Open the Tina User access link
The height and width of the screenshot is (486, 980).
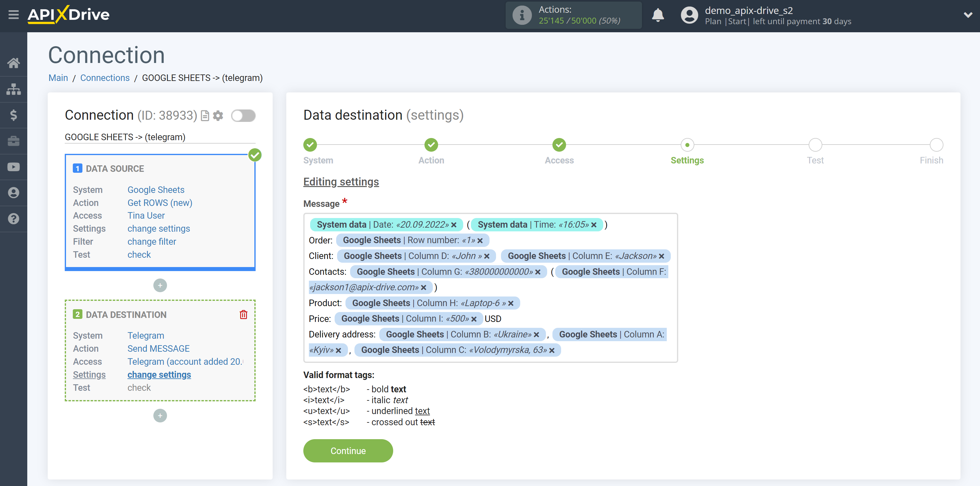pyautogui.click(x=146, y=216)
